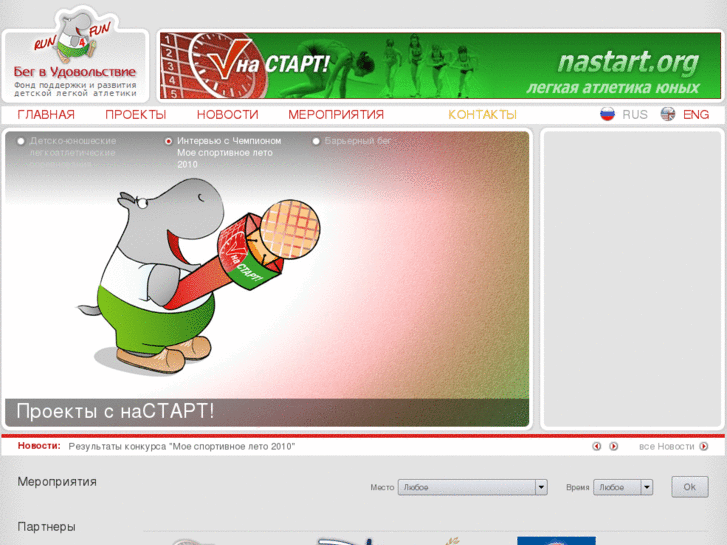The image size is (727, 545).
Task: Open the НОВОСТИ menu item
Action: pyautogui.click(x=227, y=115)
